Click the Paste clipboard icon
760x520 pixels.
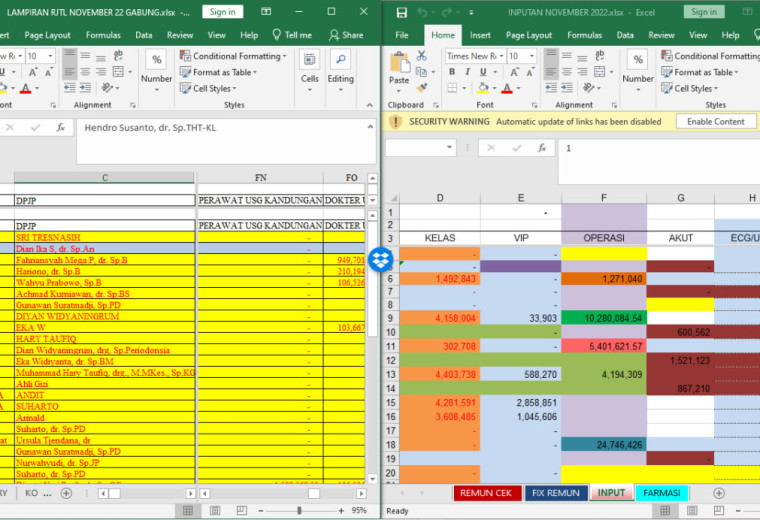[399, 63]
